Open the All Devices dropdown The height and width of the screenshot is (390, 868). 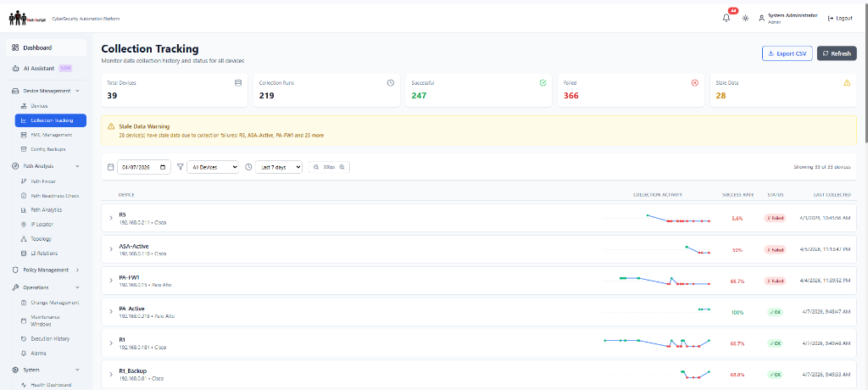coord(213,167)
